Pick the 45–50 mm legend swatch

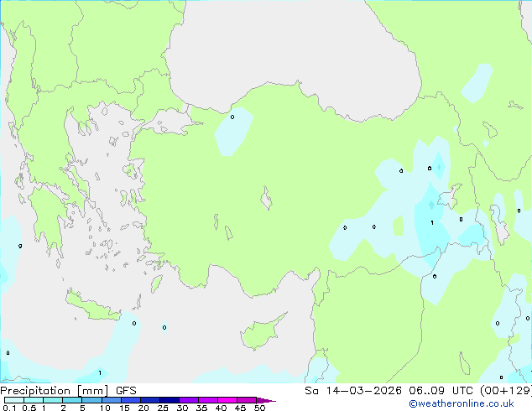247,400
